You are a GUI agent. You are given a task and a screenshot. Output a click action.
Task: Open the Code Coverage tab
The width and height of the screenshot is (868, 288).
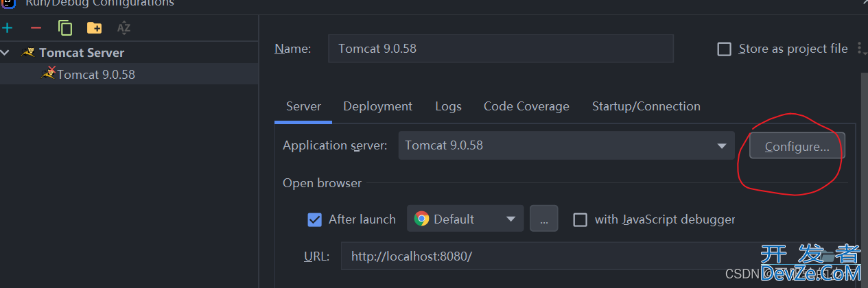pyautogui.click(x=526, y=106)
